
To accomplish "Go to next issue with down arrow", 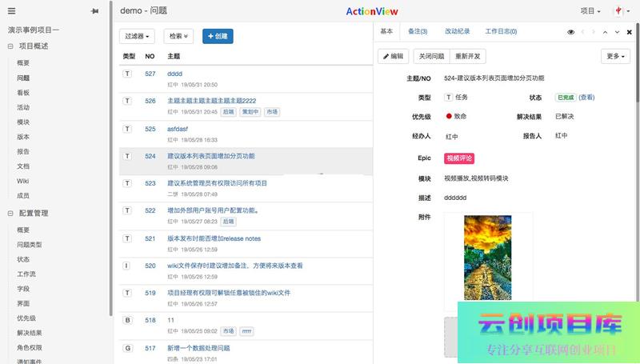I will pyautogui.click(x=617, y=32).
